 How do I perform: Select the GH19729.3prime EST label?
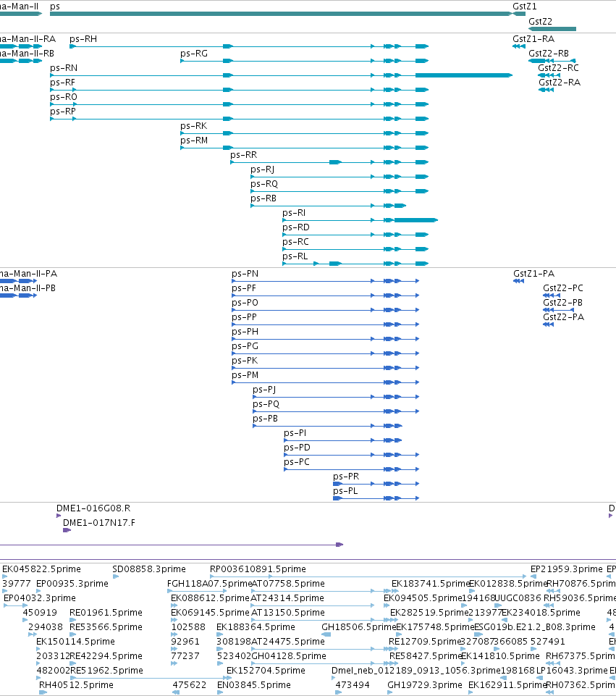point(425,685)
